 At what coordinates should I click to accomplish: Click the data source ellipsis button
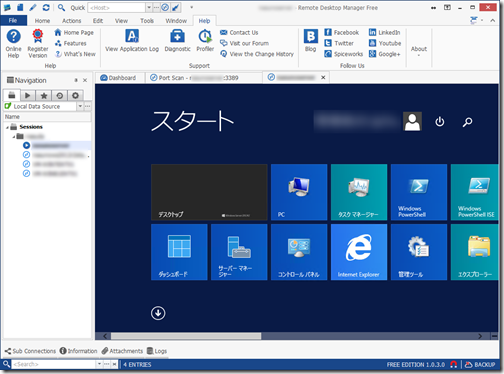[88, 106]
